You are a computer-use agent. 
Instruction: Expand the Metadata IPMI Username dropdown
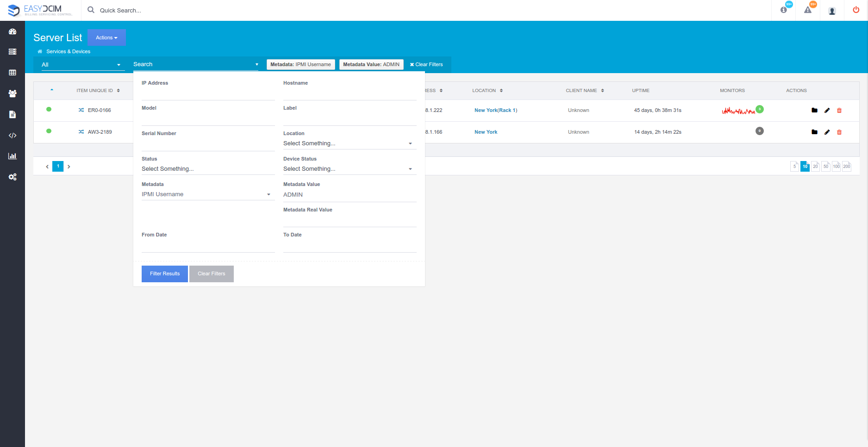coord(207,194)
